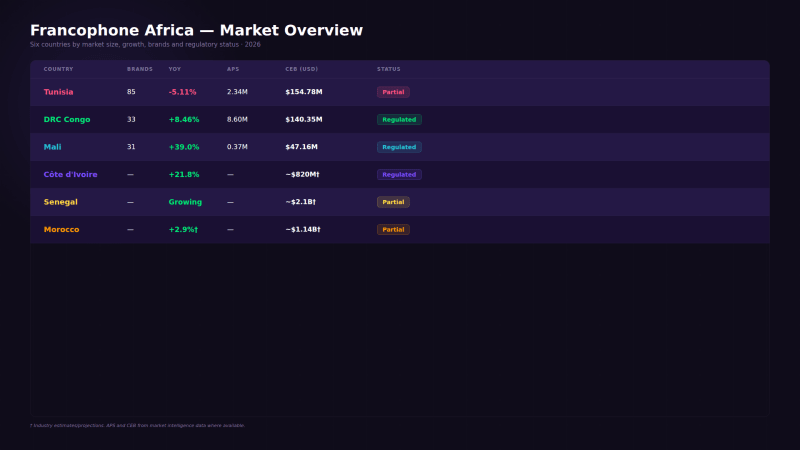Click the Mali country name
Screen dimensions: 800x450
coord(53,147)
